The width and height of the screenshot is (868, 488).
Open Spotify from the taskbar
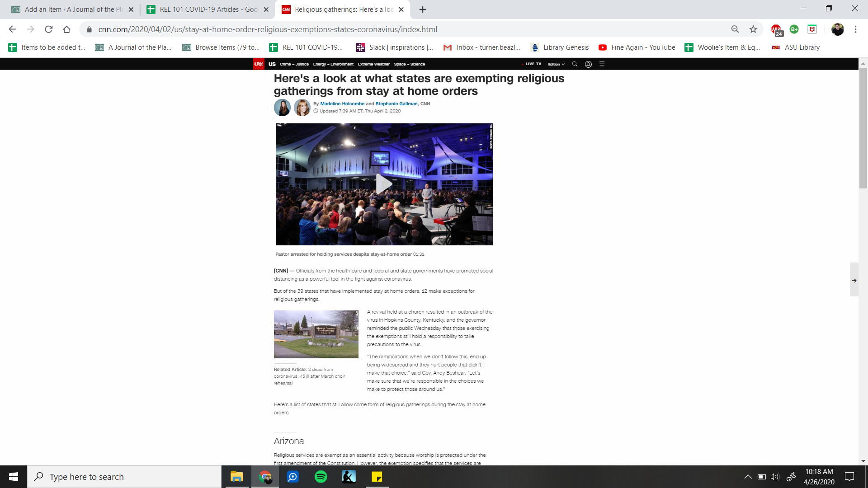[x=321, y=477]
